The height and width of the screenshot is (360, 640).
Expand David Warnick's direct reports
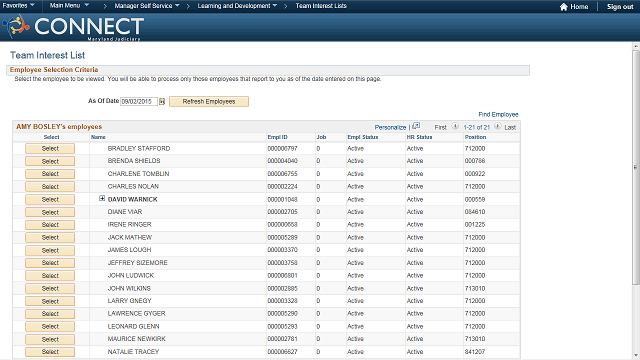[102, 198]
